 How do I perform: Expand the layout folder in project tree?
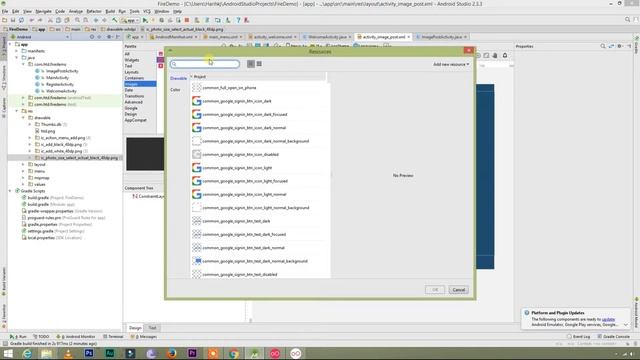23,164
